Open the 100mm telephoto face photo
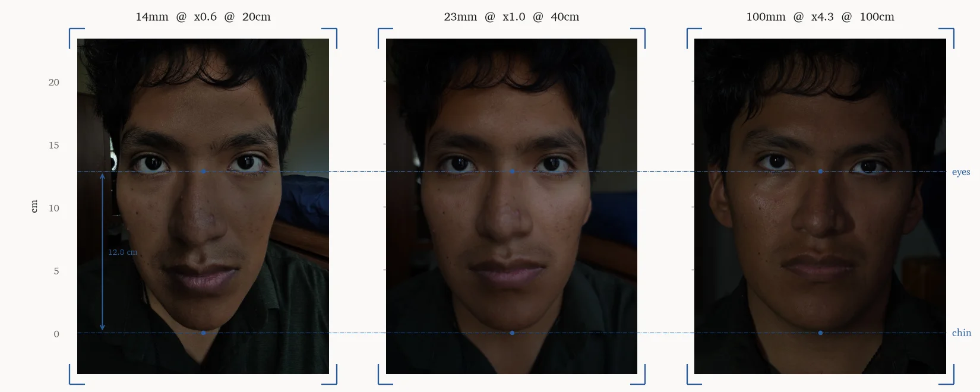This screenshot has height=392, width=980. [820, 206]
